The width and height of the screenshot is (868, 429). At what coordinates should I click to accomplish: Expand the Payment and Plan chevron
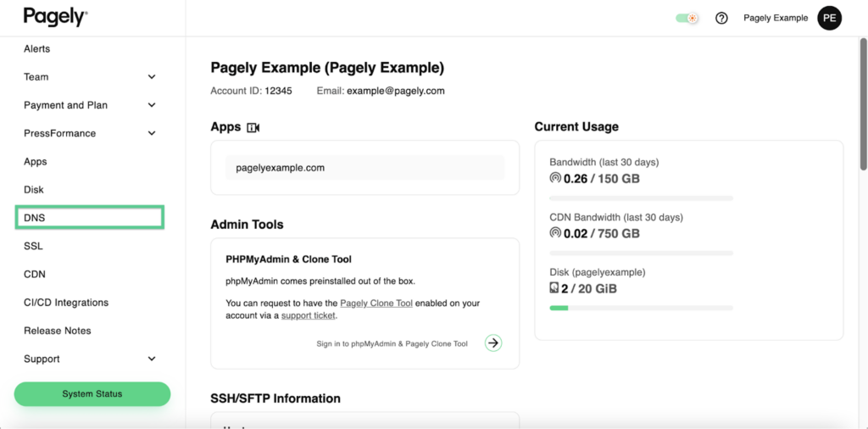pyautogui.click(x=152, y=105)
